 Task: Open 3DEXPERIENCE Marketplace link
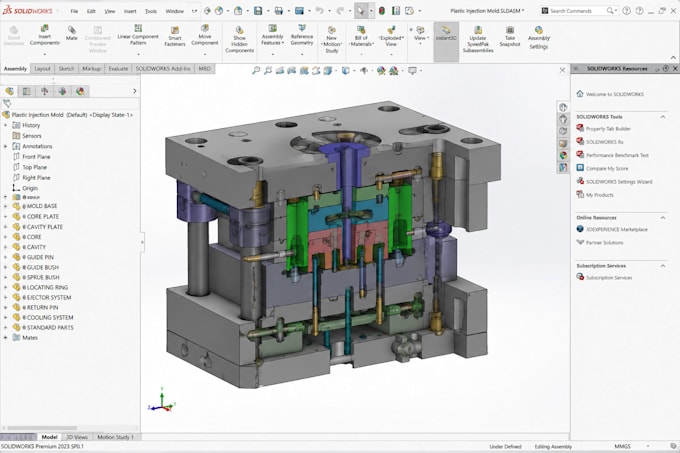pyautogui.click(x=617, y=229)
